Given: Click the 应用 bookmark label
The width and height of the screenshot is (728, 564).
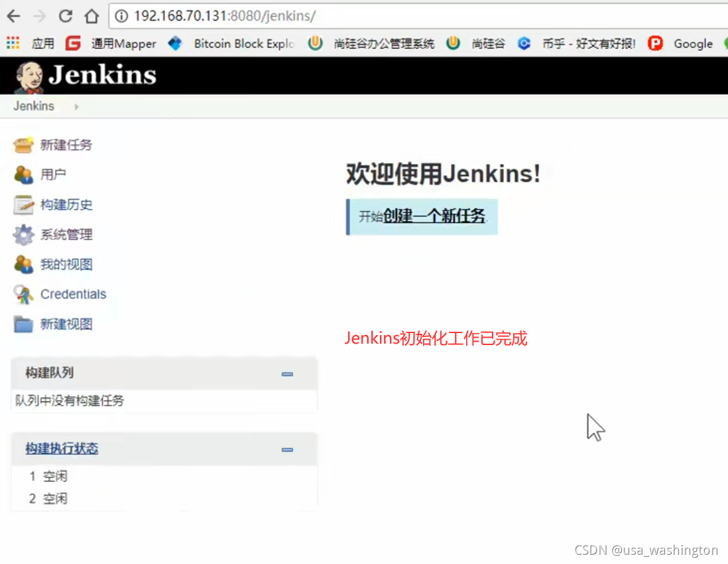Looking at the screenshot, I should tap(42, 44).
